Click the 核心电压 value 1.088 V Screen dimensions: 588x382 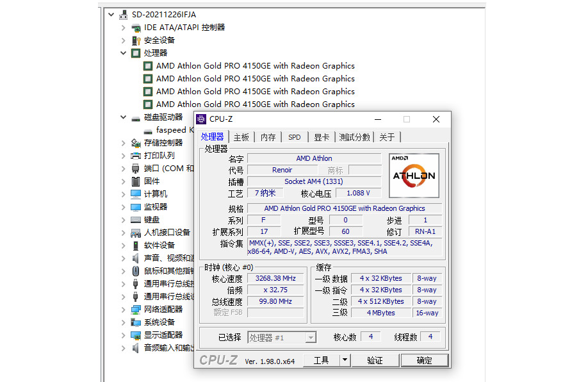point(358,194)
